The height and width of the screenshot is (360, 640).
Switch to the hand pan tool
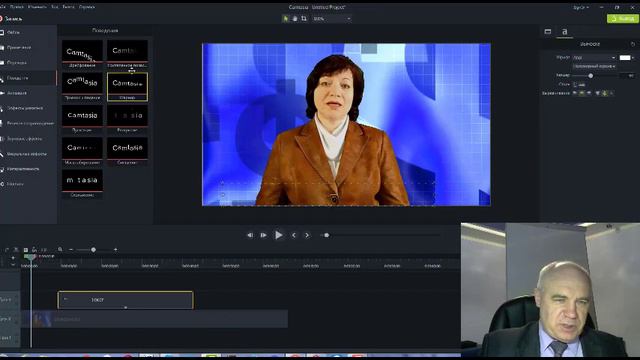point(295,19)
